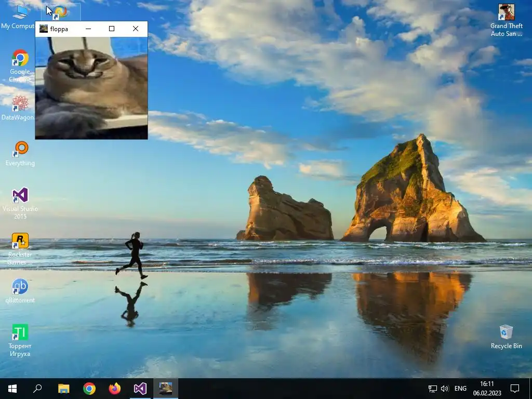
Task: Click the floppa title bar text
Action: 59,29
